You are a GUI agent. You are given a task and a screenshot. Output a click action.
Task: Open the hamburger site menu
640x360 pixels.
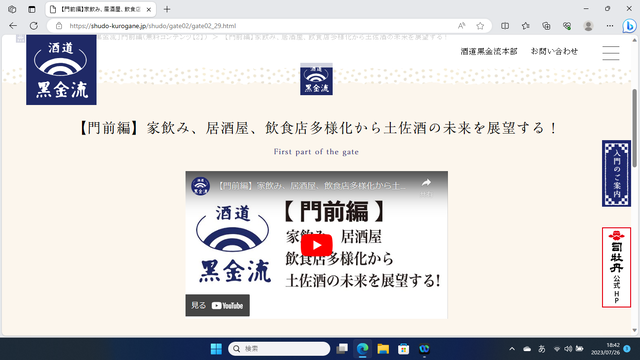(x=611, y=53)
